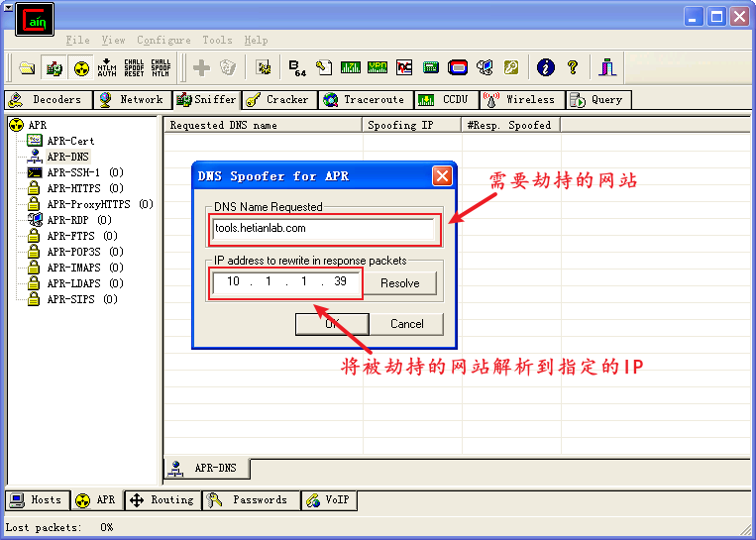756x540 pixels.
Task: Click the Spoofing IP column header
Action: pyautogui.click(x=412, y=126)
